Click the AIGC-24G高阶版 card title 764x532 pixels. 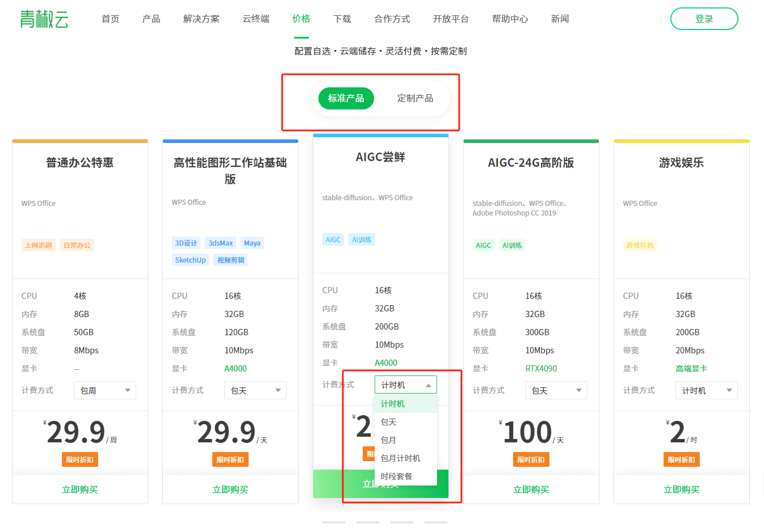(531, 163)
